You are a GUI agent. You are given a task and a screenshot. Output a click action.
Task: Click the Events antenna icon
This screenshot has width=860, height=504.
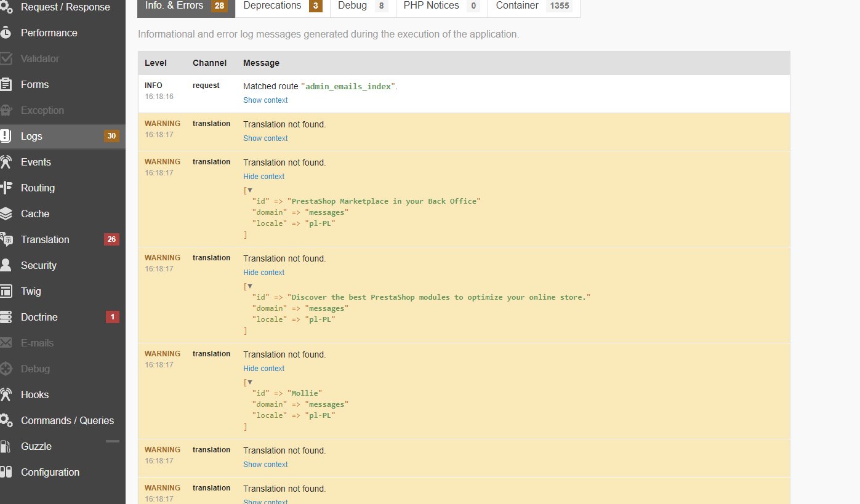(6, 162)
